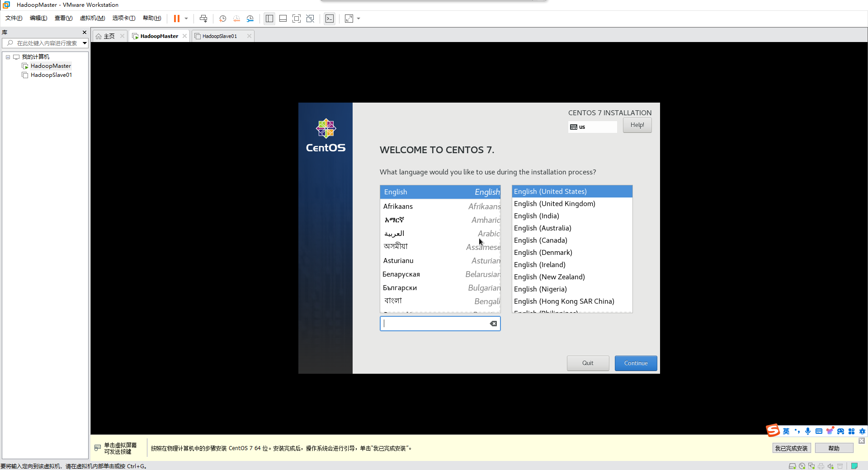This screenshot has width=868, height=470.
Task: Choose English (Canada) locale
Action: click(x=572, y=240)
